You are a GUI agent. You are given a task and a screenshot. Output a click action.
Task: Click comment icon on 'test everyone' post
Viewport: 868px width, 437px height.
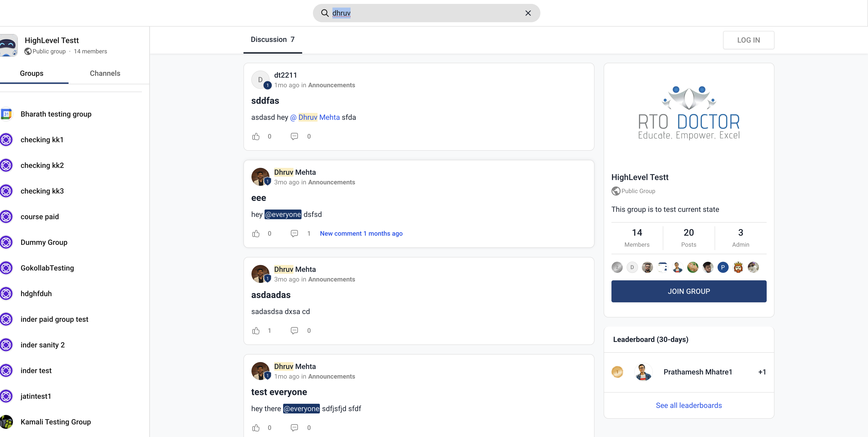pos(294,428)
